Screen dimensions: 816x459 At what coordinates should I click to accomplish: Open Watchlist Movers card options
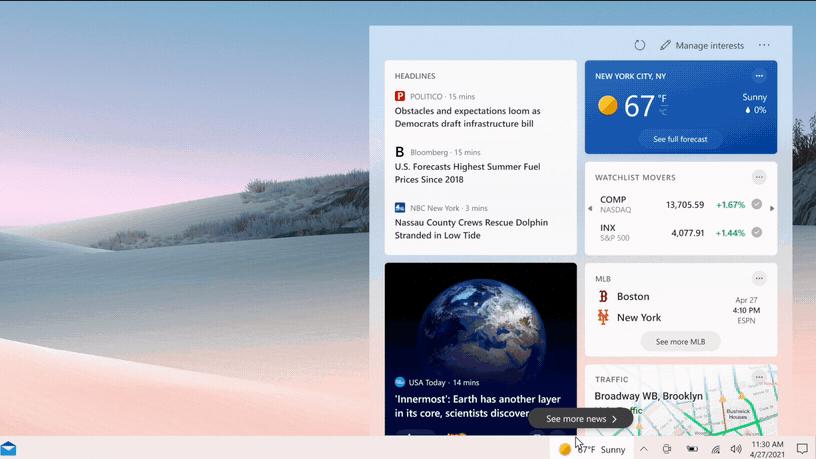coord(759,177)
